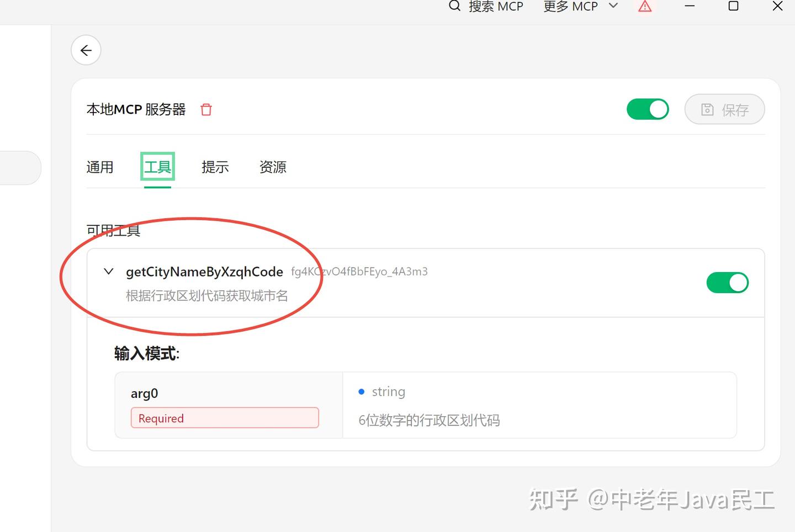
Task: Delete 本地MCP 服务器 via the trash icon
Action: point(205,110)
